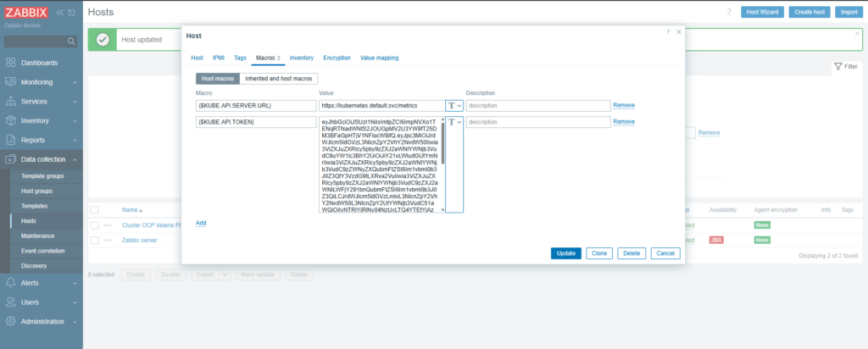Click the Clone button
This screenshot has width=868, height=349.
(x=599, y=253)
